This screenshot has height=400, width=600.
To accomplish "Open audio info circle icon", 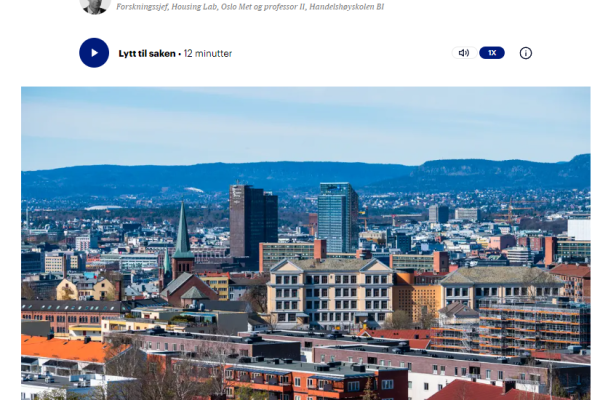I will click(526, 53).
